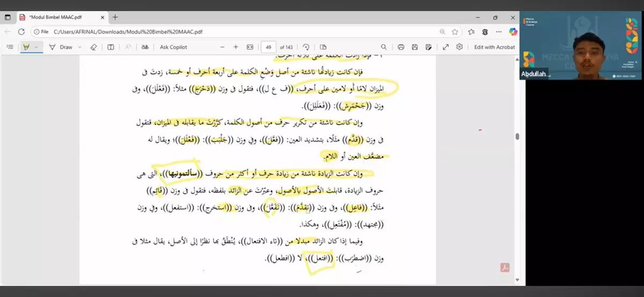
Task: Zoom in with the plus button
Action: tap(236, 47)
